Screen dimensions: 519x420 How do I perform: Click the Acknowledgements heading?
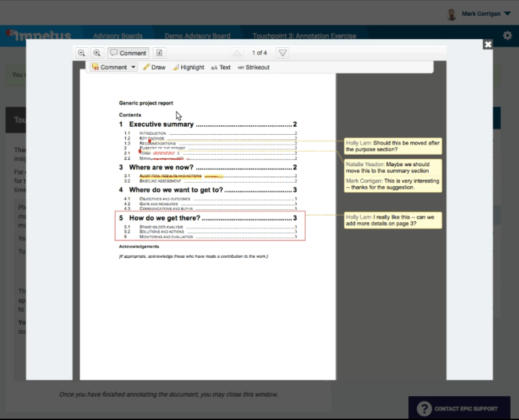[139, 246]
